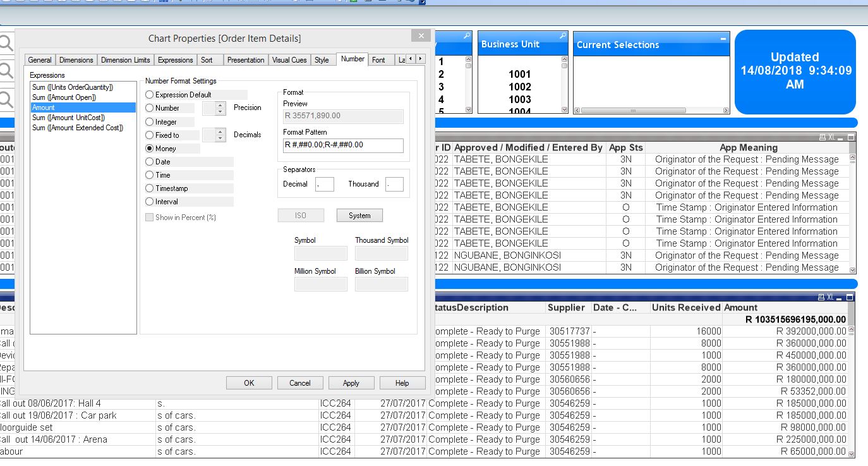868x466 pixels.
Task: Send Order Item Details table to Excel (XL)
Action: tap(831, 297)
